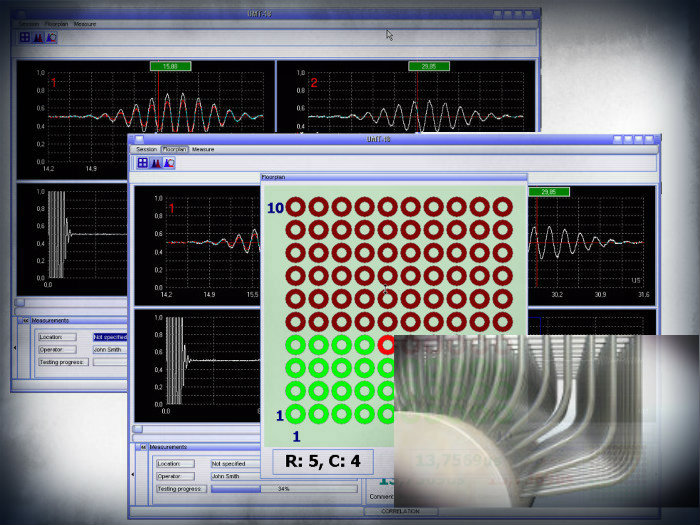This screenshot has width=700, height=525.
Task: Collapse the back window's Measurements panel
Action: 25,320
